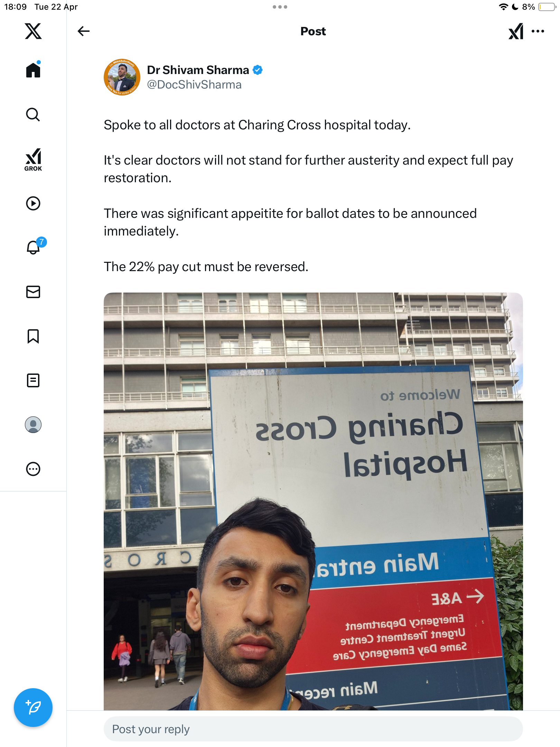Focus the Post your reply field
The width and height of the screenshot is (560, 747).
(313, 729)
